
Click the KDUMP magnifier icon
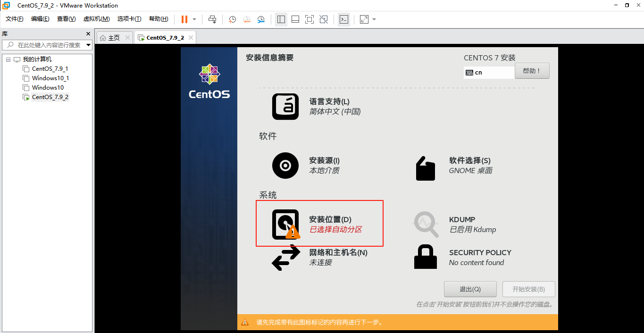click(426, 225)
